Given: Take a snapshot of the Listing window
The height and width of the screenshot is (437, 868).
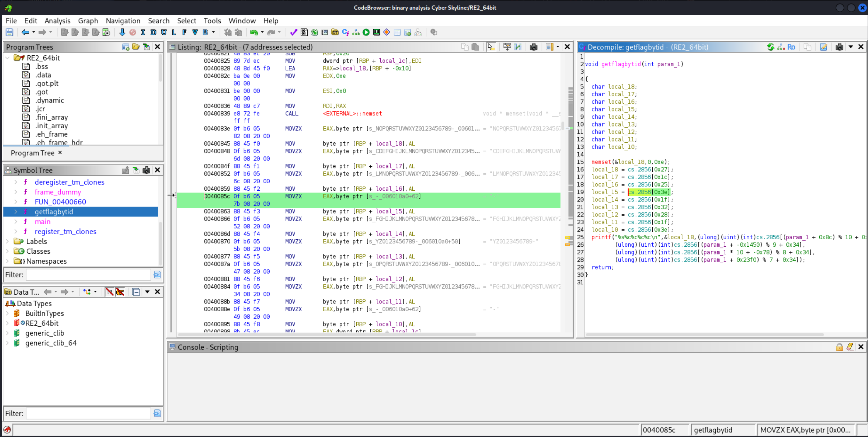Looking at the screenshot, I should pos(533,47).
